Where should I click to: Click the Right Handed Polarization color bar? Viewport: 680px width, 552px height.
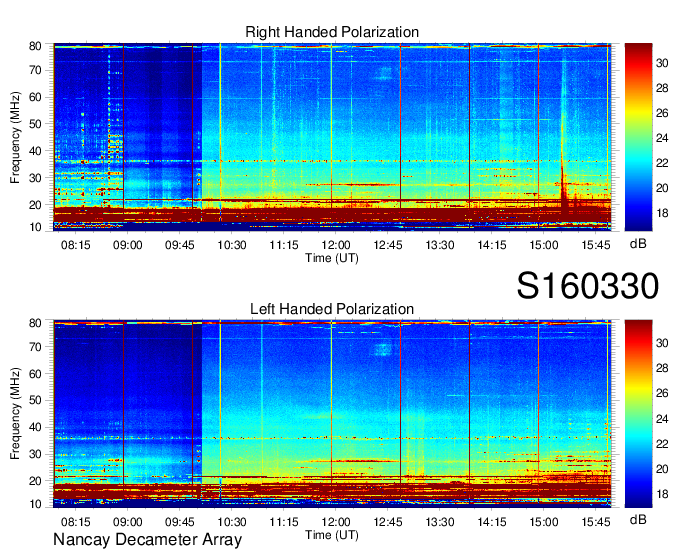point(638,137)
